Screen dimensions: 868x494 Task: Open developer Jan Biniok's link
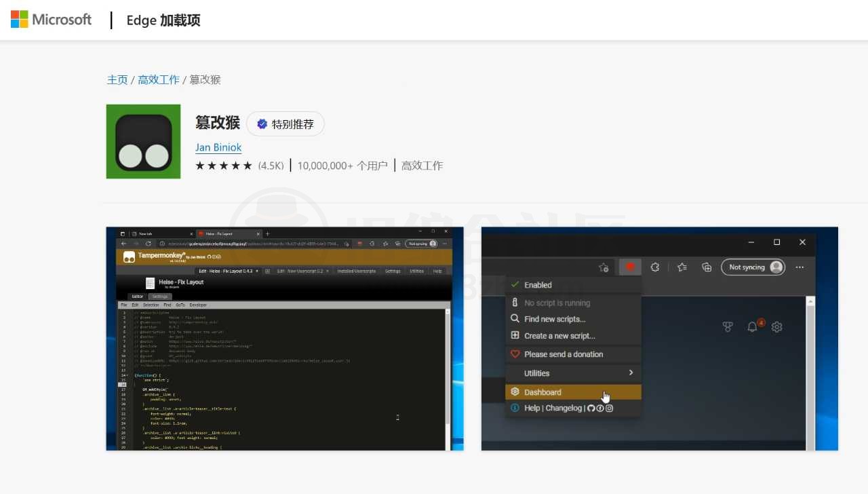(218, 147)
